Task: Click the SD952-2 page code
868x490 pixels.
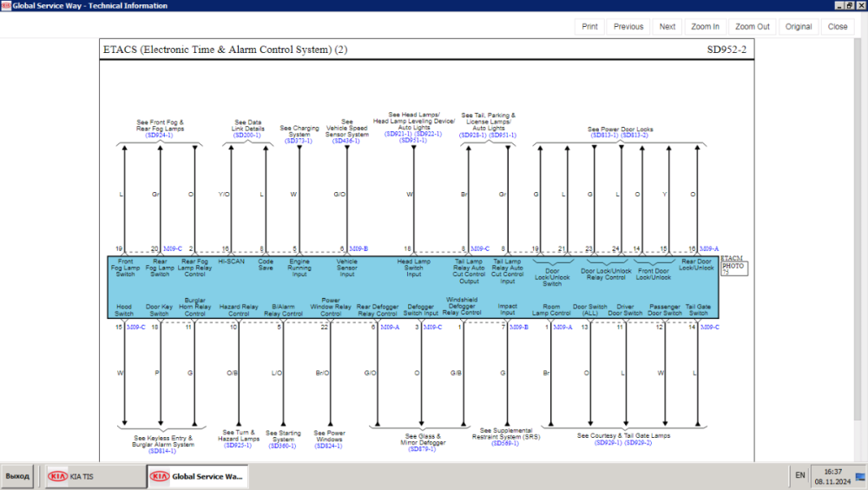Action: pyautogui.click(x=727, y=50)
